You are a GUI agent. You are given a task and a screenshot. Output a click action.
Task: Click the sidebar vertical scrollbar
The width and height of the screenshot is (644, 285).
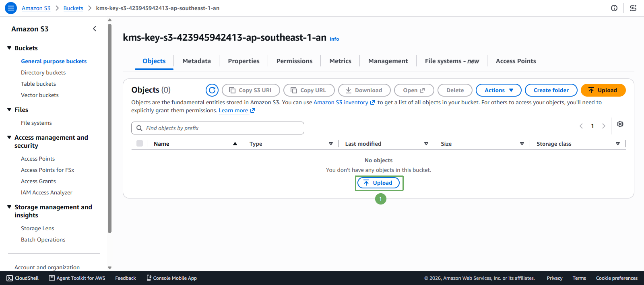[x=109, y=128]
